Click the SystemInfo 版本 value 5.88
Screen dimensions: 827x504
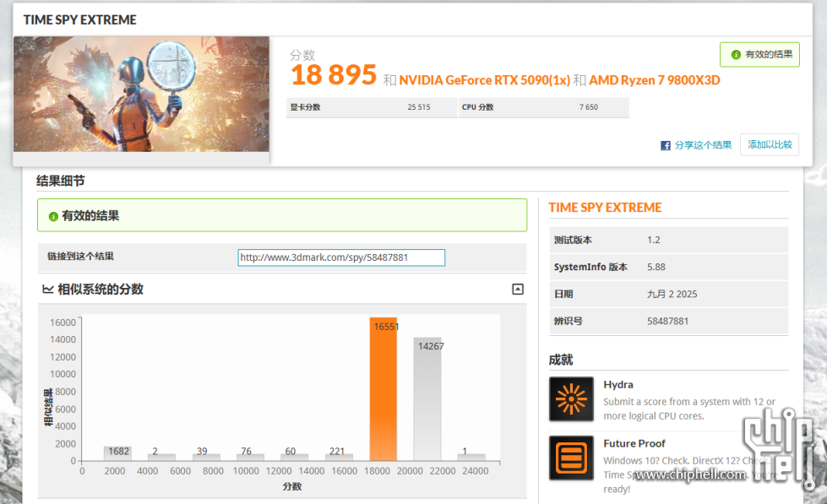tap(656, 267)
